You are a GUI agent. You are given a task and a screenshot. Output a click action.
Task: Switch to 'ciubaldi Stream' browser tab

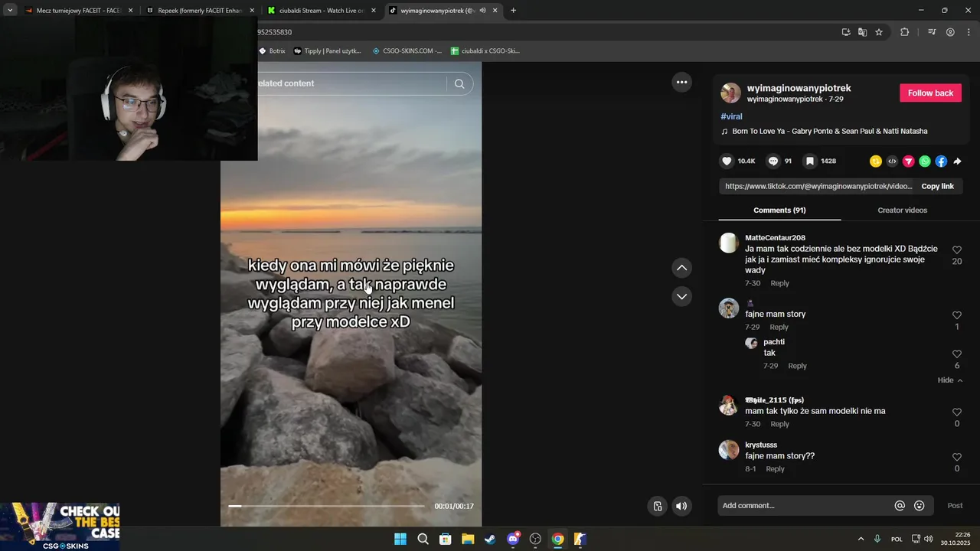[322, 11]
